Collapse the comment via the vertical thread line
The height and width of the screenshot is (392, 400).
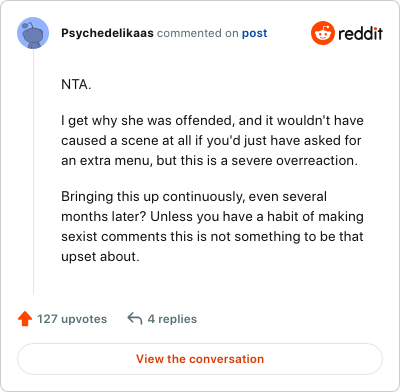(33, 172)
